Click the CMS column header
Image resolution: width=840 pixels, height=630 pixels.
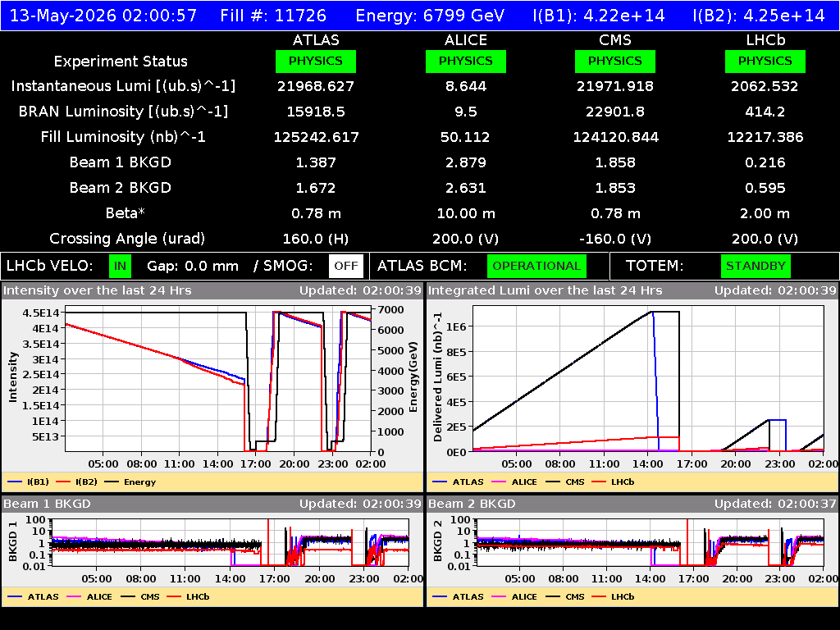tap(615, 40)
